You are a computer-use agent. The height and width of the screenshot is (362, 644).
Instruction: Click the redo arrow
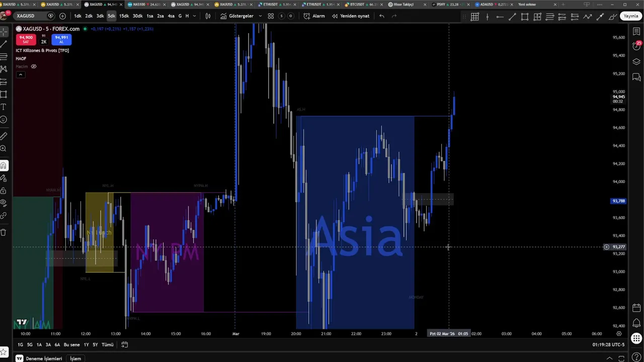click(394, 16)
